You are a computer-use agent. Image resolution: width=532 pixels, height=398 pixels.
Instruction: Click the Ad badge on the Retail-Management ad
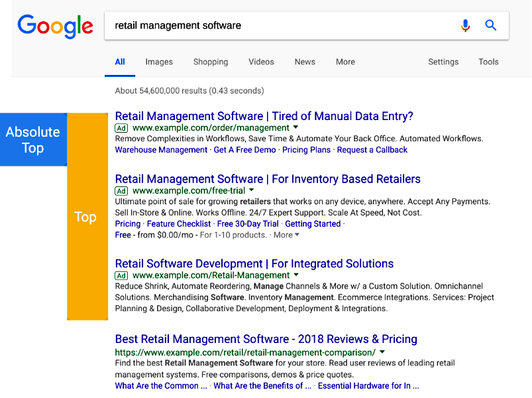121,275
